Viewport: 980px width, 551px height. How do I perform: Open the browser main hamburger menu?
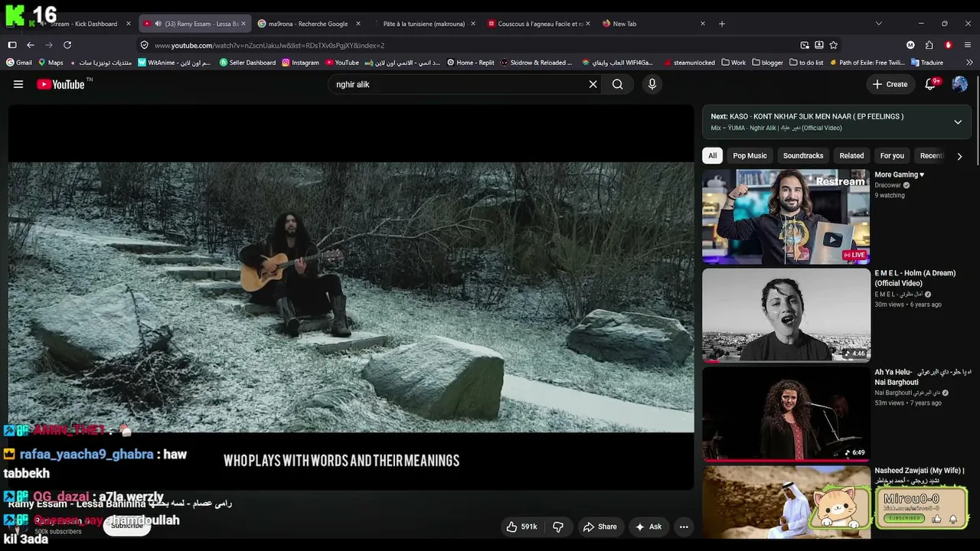coord(968,45)
